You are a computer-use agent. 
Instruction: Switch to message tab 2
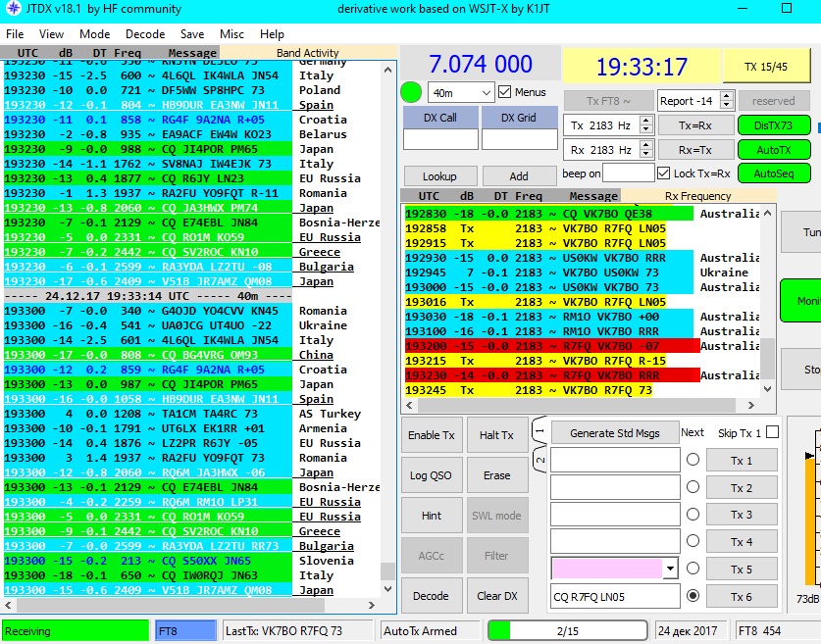[x=539, y=459]
